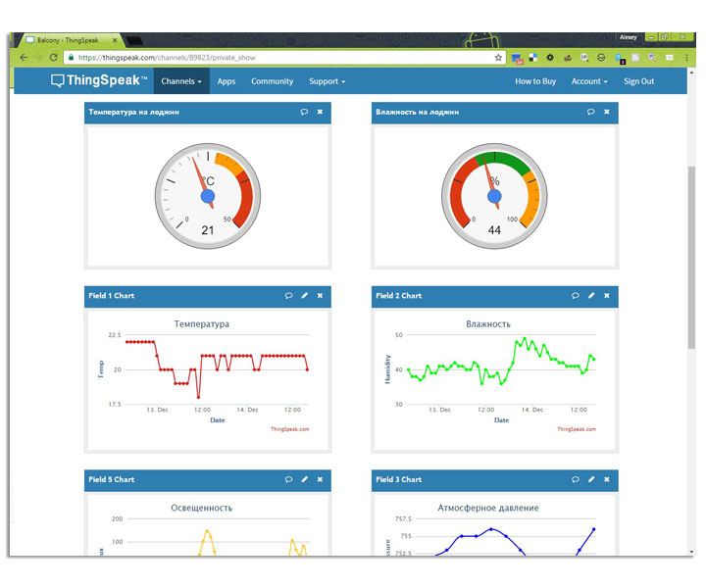Open the How to Buy link
The height and width of the screenshot is (588, 706).
tap(535, 81)
